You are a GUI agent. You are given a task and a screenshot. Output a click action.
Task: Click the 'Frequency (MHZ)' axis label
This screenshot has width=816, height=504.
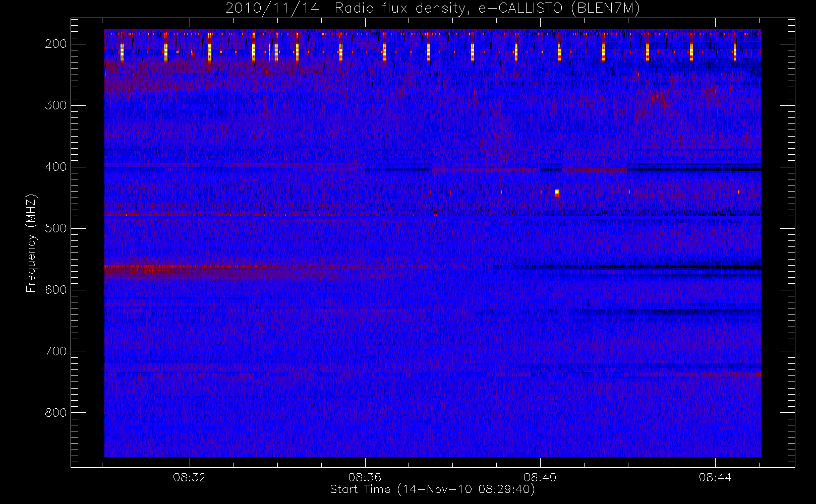pyautogui.click(x=31, y=243)
